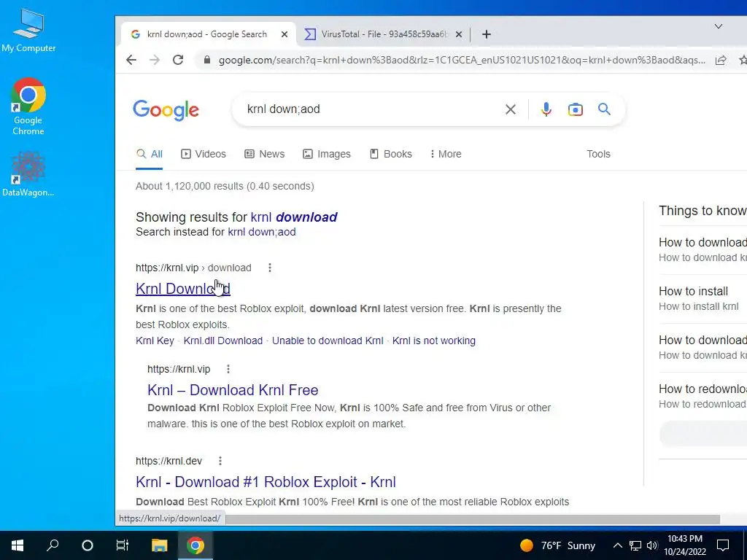Click Chrome icon in the taskbar

click(x=195, y=545)
